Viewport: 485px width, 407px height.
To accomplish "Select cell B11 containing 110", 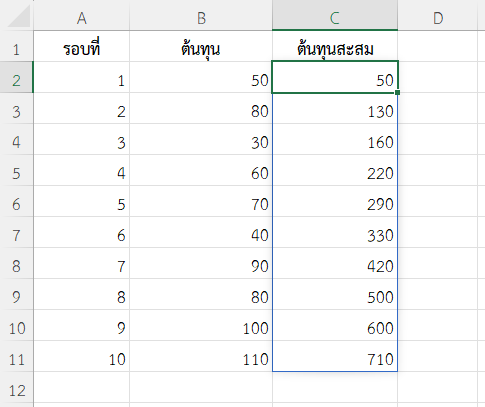I will tap(201, 356).
